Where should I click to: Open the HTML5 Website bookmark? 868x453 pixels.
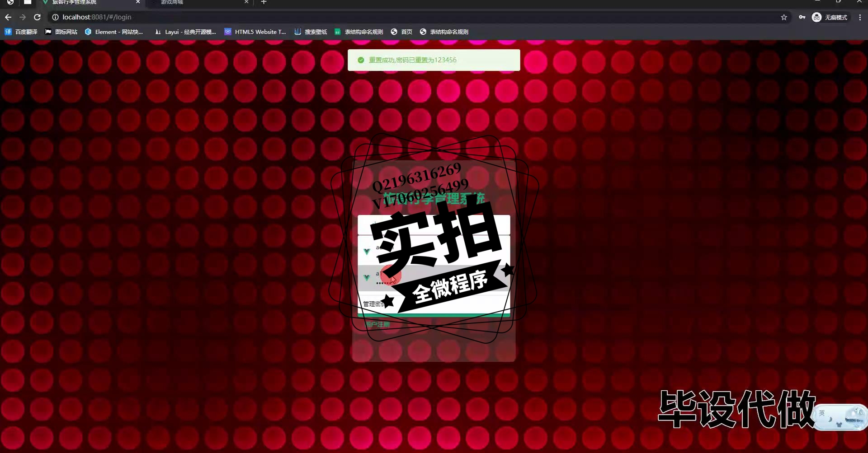click(x=255, y=32)
